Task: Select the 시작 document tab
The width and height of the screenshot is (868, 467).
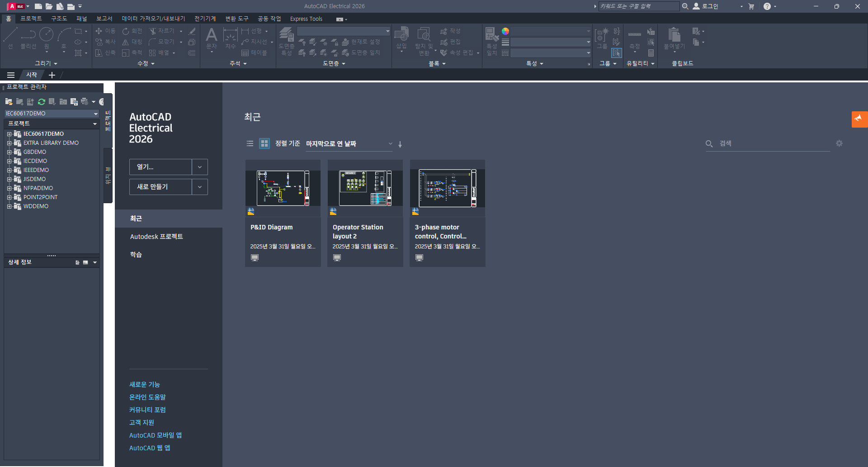Action: 32,75
